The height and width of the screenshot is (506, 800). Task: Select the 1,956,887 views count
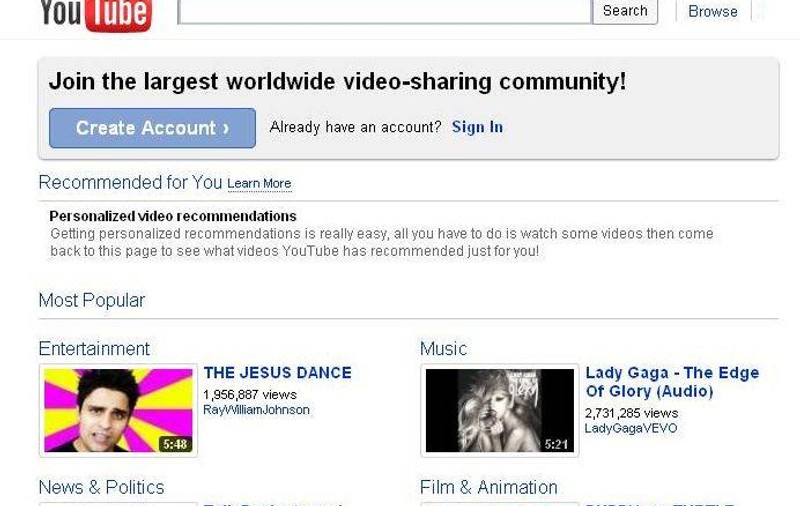pyautogui.click(x=250, y=395)
